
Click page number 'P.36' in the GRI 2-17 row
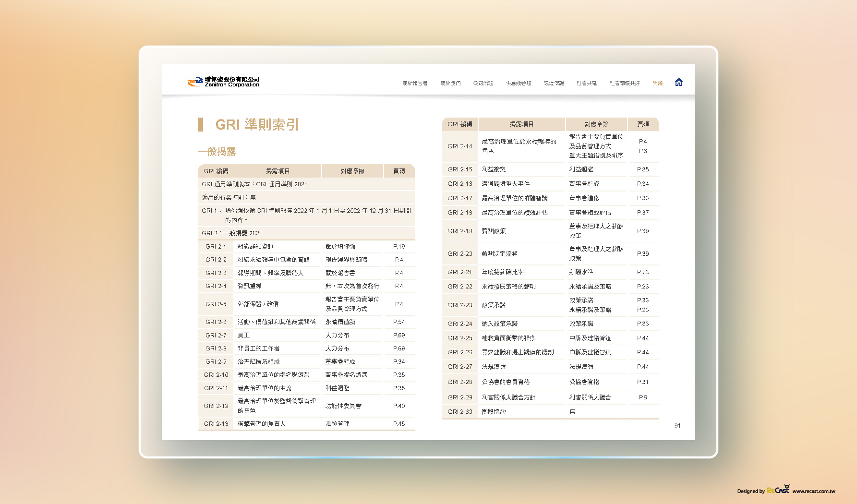pyautogui.click(x=643, y=198)
